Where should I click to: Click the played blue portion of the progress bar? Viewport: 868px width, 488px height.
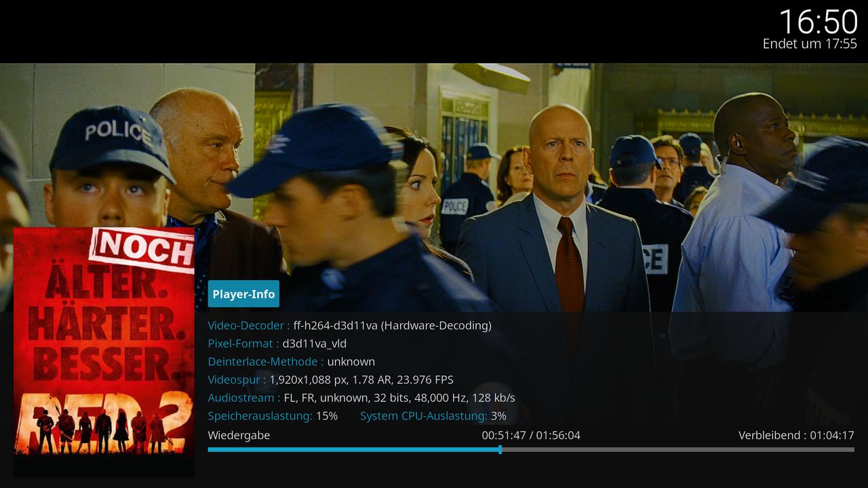coord(353,449)
